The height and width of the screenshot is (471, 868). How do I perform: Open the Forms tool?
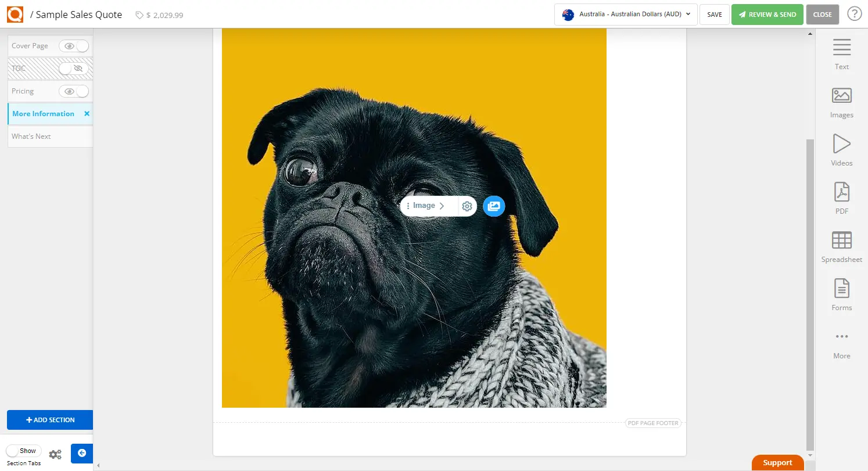[x=841, y=294]
